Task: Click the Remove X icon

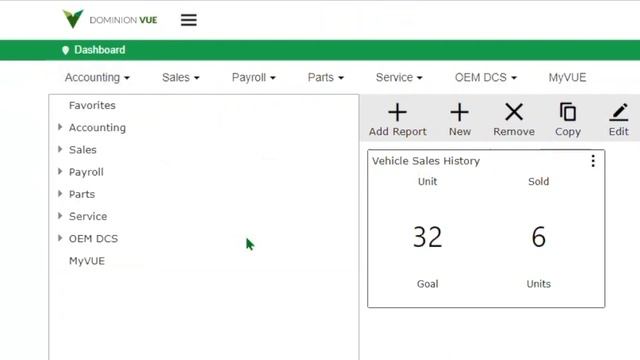Action: click(x=514, y=112)
